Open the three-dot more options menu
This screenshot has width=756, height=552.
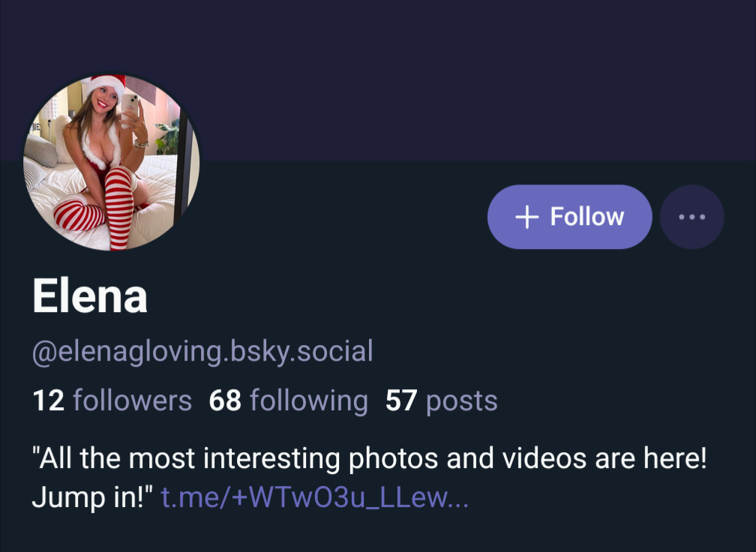click(x=691, y=217)
